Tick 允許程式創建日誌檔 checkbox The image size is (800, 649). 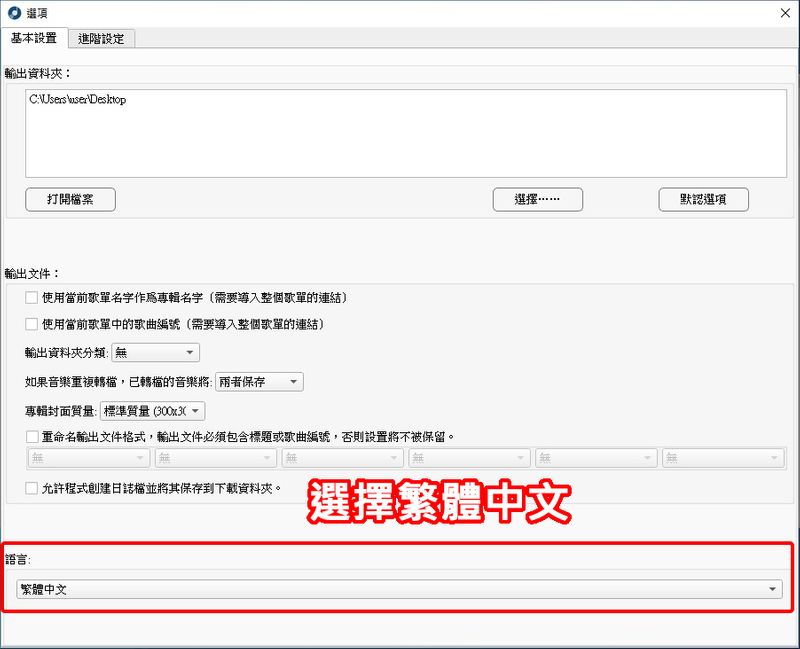32,488
